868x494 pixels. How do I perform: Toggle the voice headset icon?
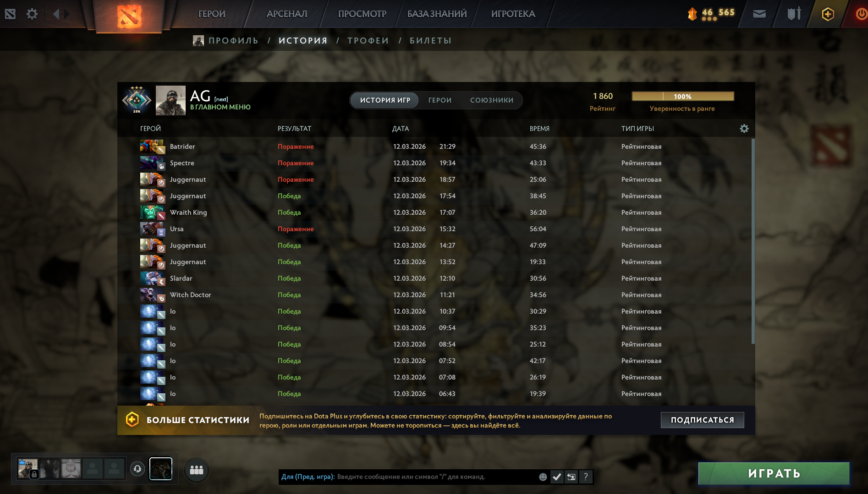pyautogui.click(x=137, y=469)
